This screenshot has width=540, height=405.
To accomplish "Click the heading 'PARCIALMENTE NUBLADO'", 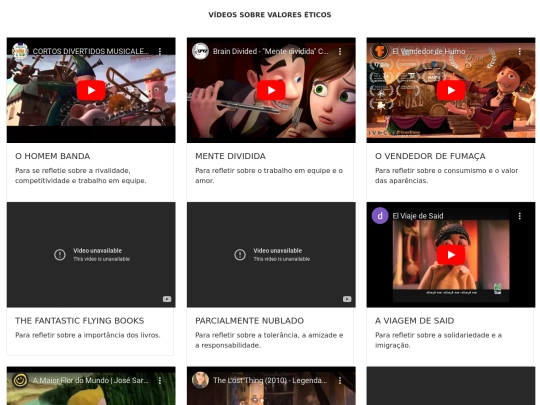I will coord(249,321).
